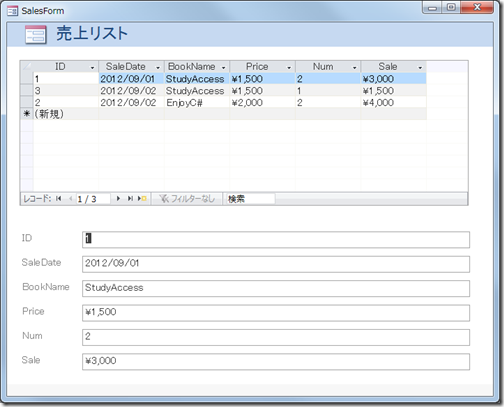Click EnjoyC# cell in BookName column

[x=197, y=102]
